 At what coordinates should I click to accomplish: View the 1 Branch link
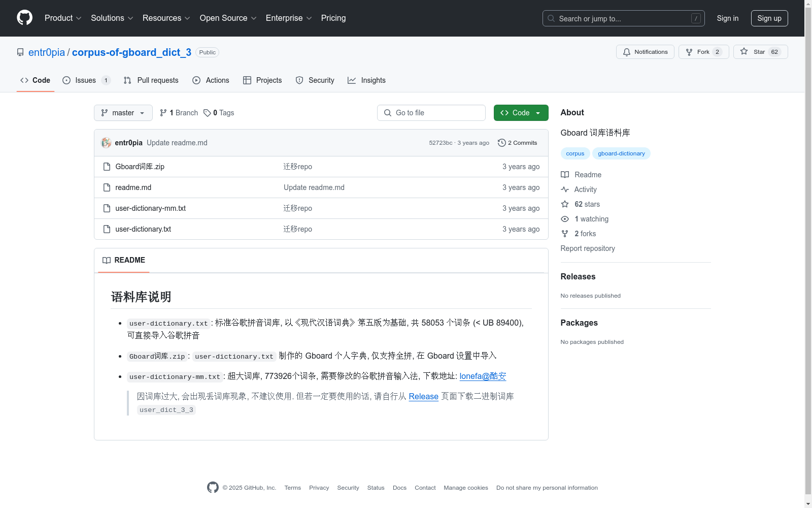[179, 113]
